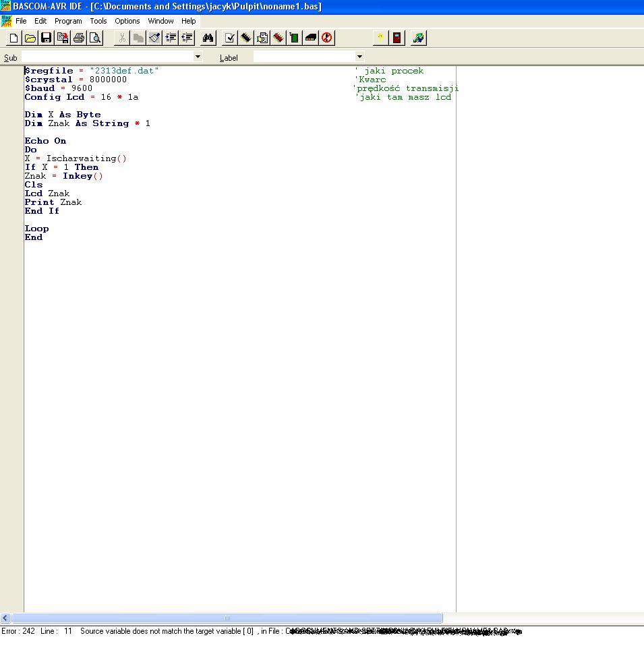This screenshot has width=644, height=652.
Task: Expand the Label dropdown arrow
Action: 359,57
